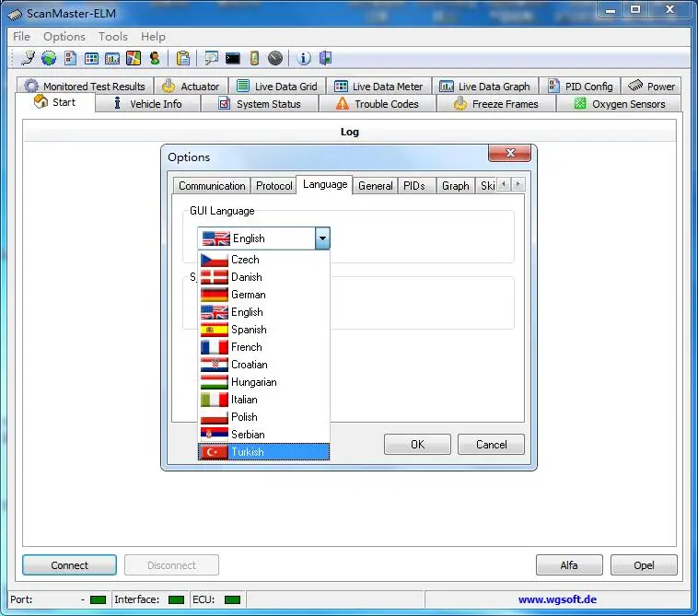The image size is (698, 616).
Task: Choose highlighted Turkish language option
Action: (x=263, y=452)
